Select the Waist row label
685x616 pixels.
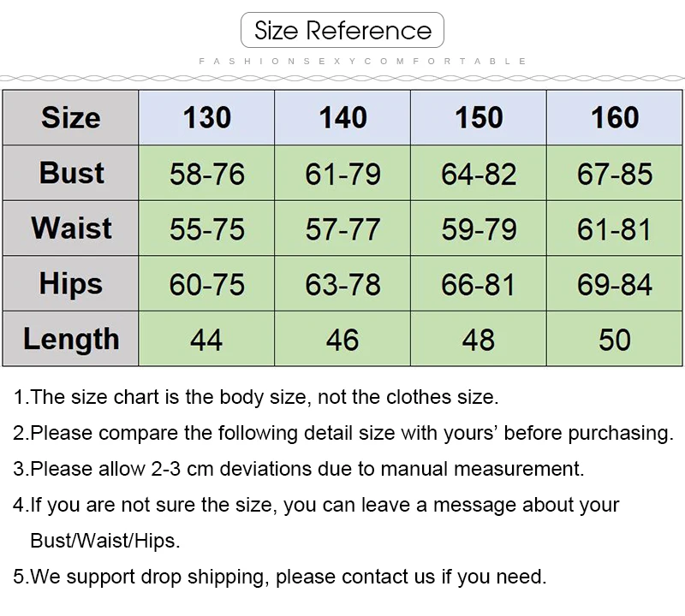pyautogui.click(x=70, y=228)
